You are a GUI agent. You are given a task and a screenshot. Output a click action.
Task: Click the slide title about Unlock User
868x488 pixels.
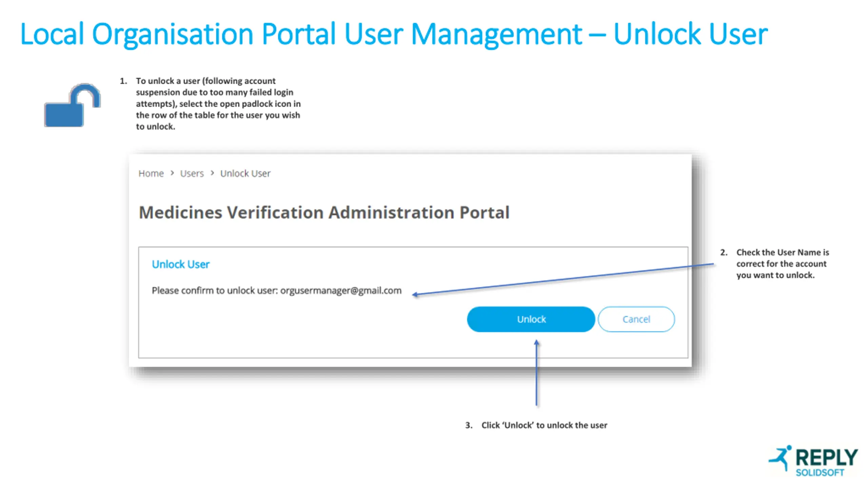click(393, 34)
